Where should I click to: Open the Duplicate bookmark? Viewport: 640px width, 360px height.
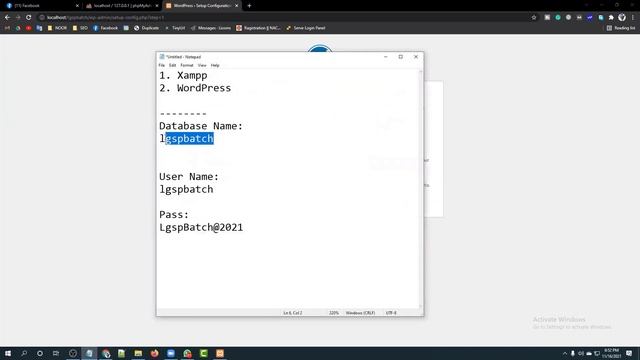point(147,28)
